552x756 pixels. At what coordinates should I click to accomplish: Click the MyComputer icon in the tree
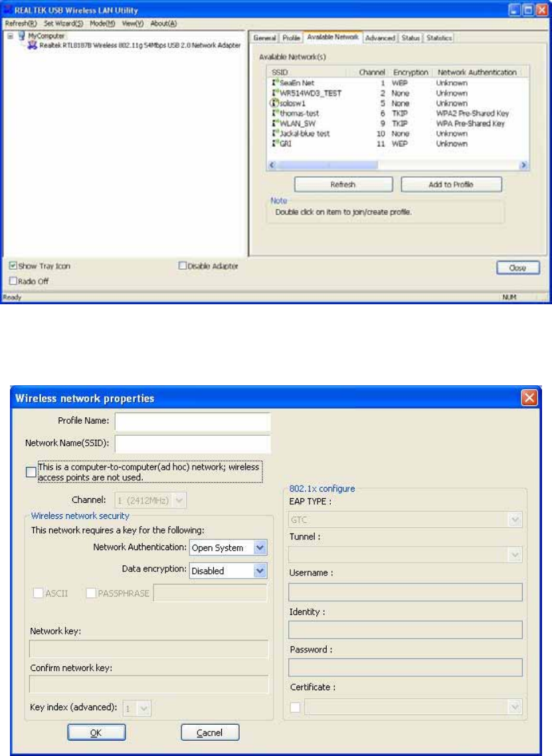22,36
